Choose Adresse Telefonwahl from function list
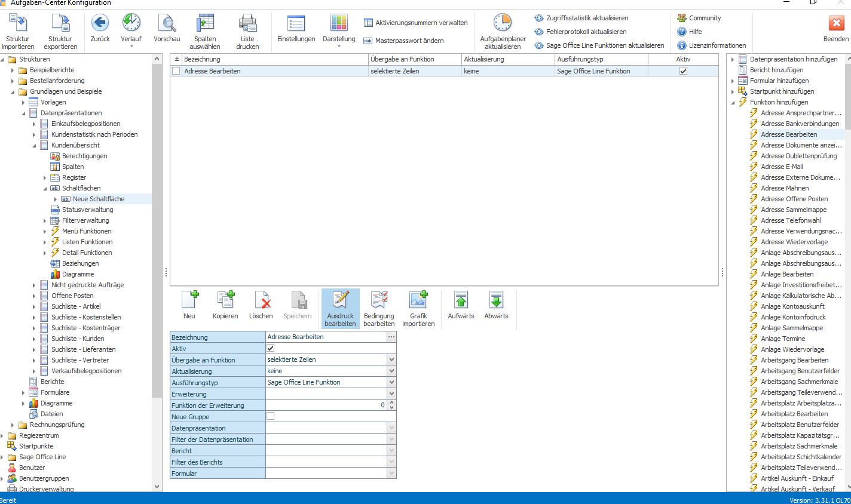This screenshot has width=851, height=504. (791, 220)
